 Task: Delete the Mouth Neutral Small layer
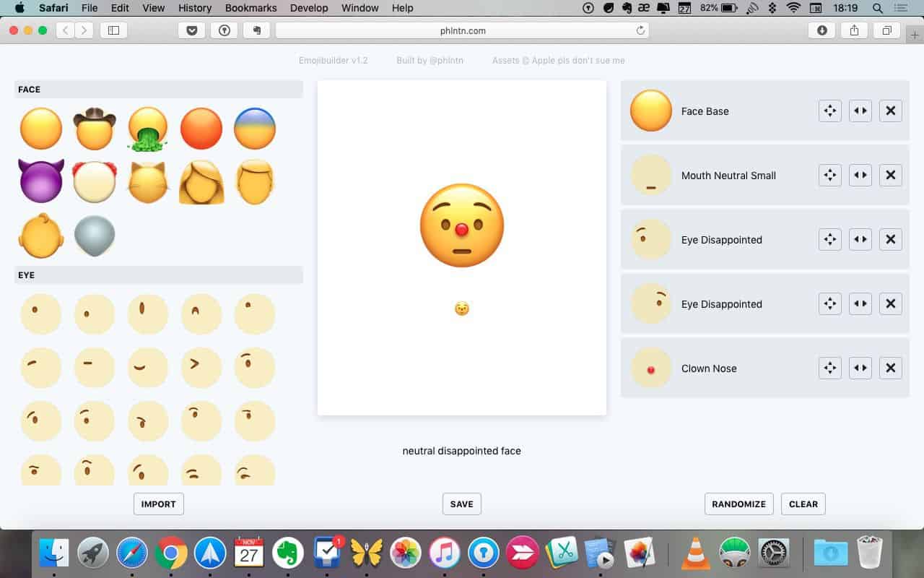(x=891, y=175)
